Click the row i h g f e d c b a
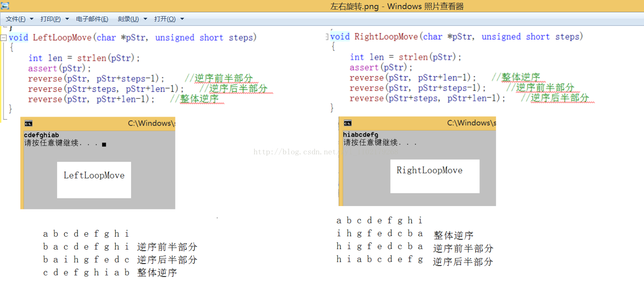Viewport: 644px width, 295px height. (x=380, y=234)
